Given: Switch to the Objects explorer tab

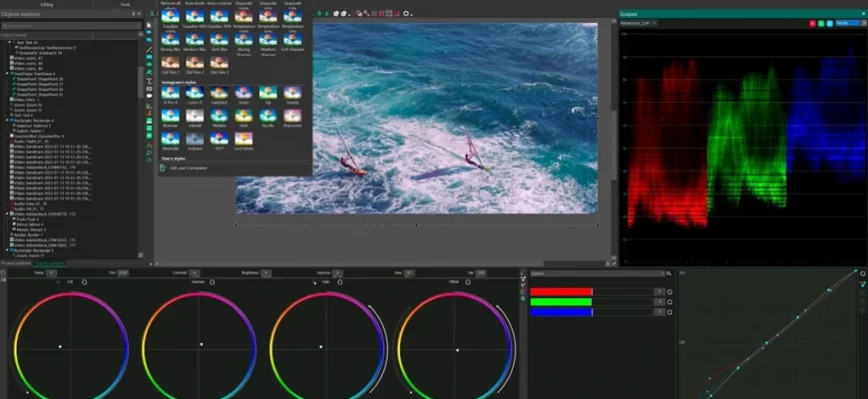Looking at the screenshot, I should tap(50, 263).
